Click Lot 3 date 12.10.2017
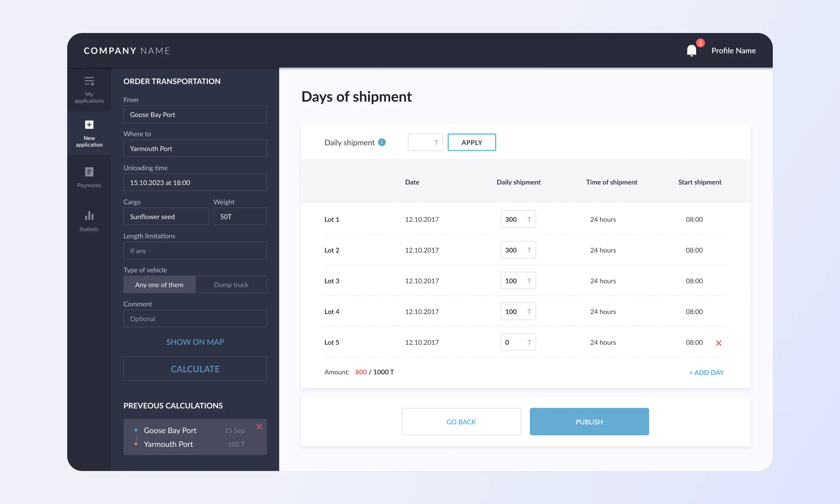840x504 pixels. (422, 281)
